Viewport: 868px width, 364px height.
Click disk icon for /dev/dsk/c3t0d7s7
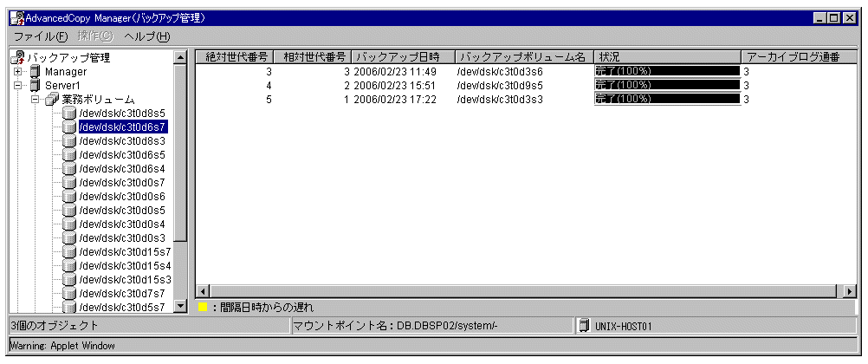click(x=69, y=293)
